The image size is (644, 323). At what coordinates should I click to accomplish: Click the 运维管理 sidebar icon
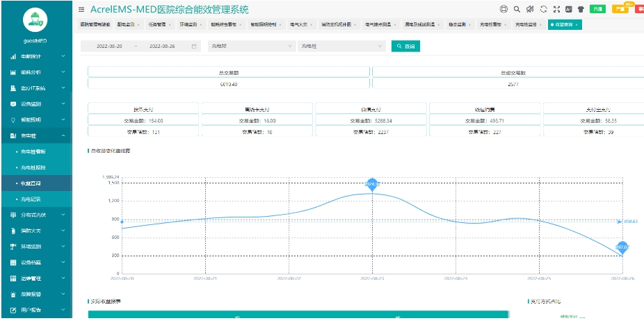[13, 279]
